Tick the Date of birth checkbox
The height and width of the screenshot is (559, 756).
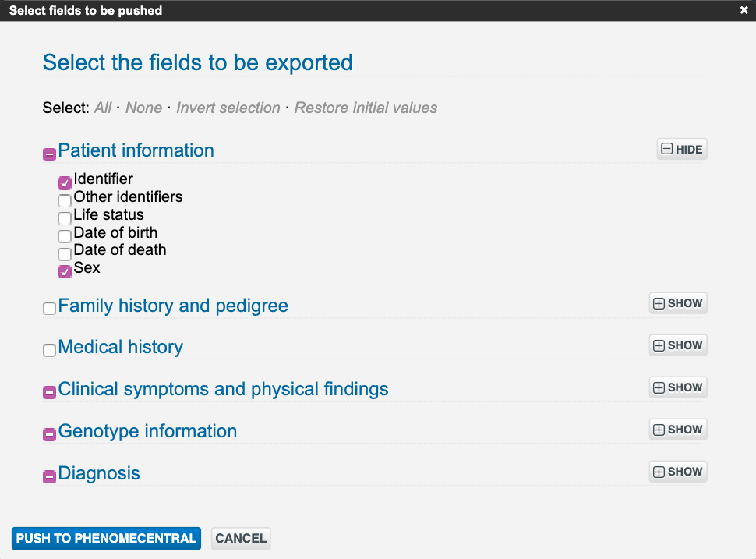(x=65, y=236)
